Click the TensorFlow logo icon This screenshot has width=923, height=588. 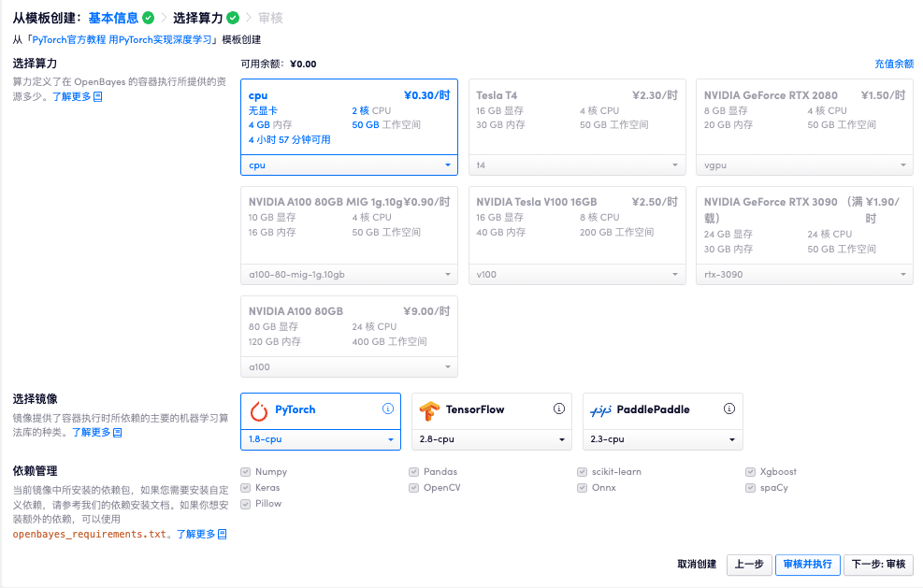point(429,409)
